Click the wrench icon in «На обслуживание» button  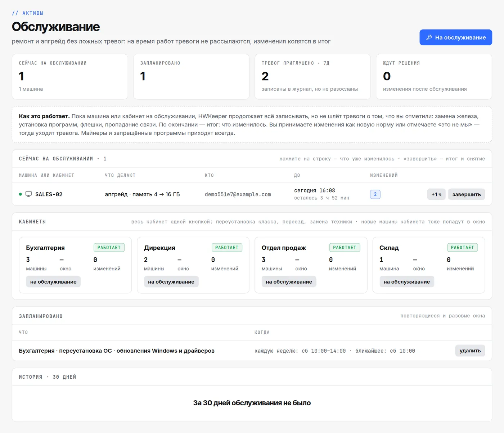(429, 37)
